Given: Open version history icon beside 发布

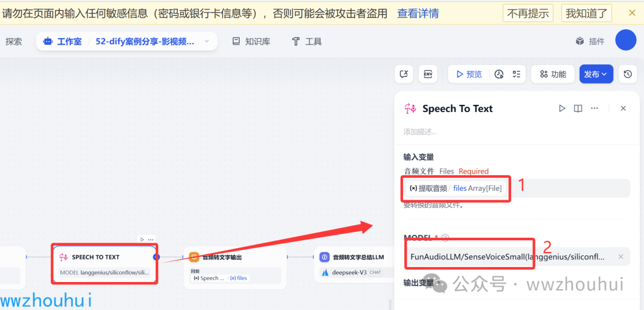Looking at the screenshot, I should 627,75.
